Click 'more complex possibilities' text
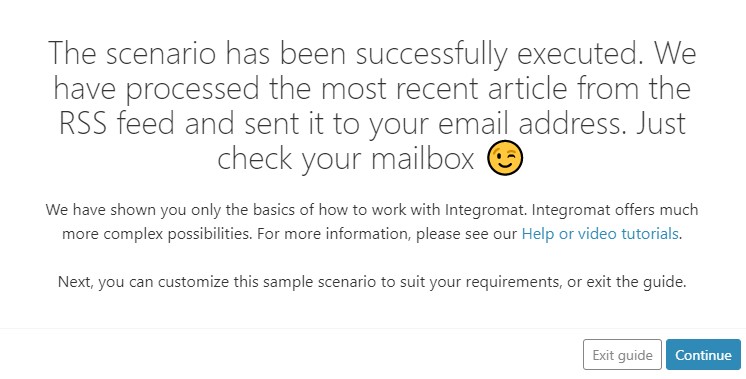The height and width of the screenshot is (379, 746). click(x=156, y=234)
